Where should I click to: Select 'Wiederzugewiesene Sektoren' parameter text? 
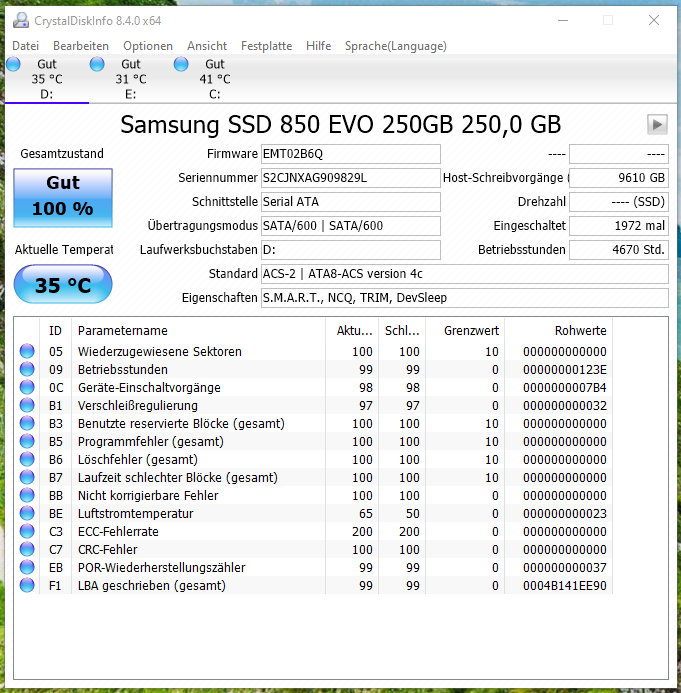[x=160, y=351]
